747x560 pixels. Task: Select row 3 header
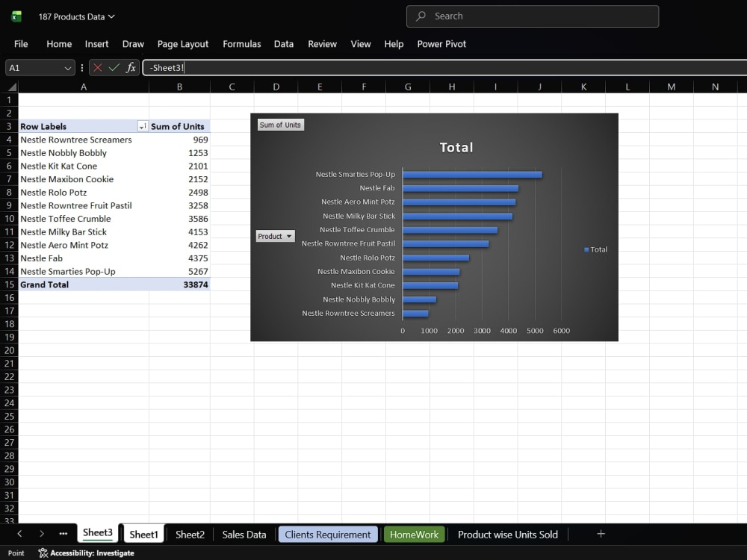tap(9, 126)
